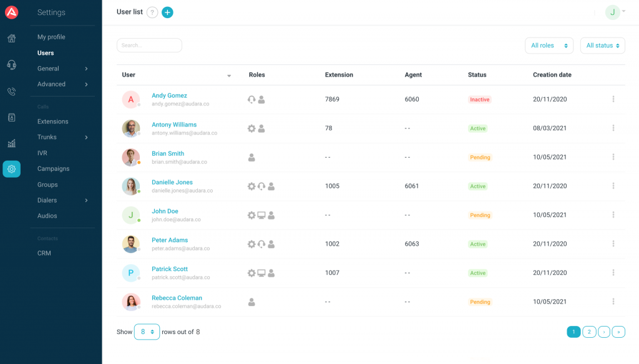The image size is (639, 364).
Task: Open the headset agent icon in sidebar
Action: 11,65
